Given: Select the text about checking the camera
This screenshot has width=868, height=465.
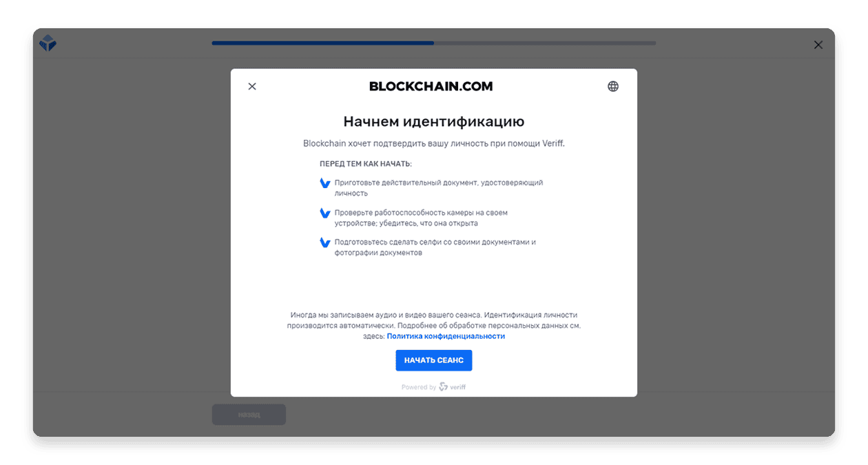Looking at the screenshot, I should coord(421,218).
